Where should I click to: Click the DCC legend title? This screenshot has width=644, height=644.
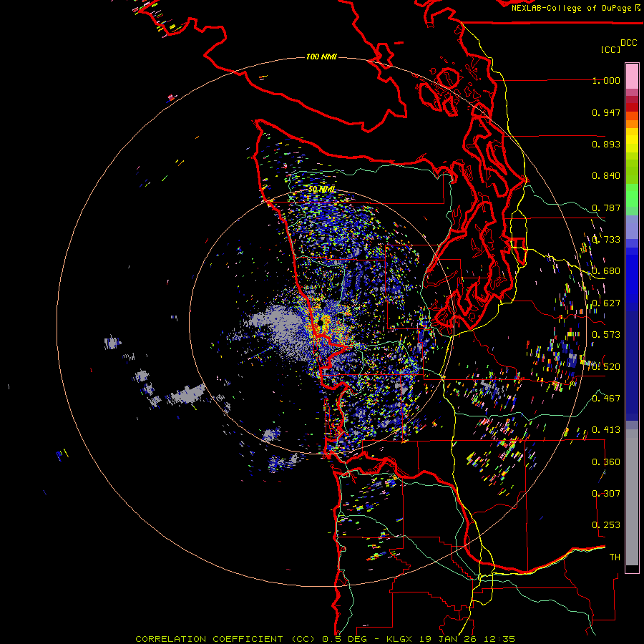629,43
